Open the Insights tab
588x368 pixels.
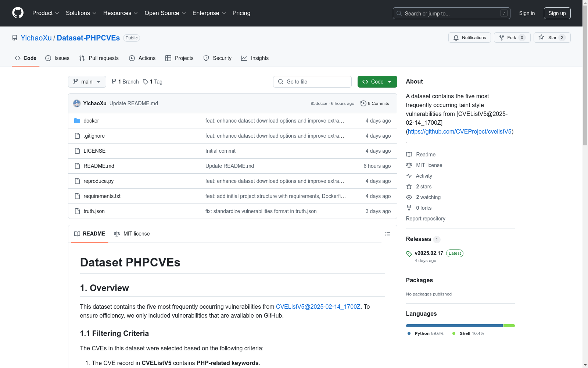(255, 58)
